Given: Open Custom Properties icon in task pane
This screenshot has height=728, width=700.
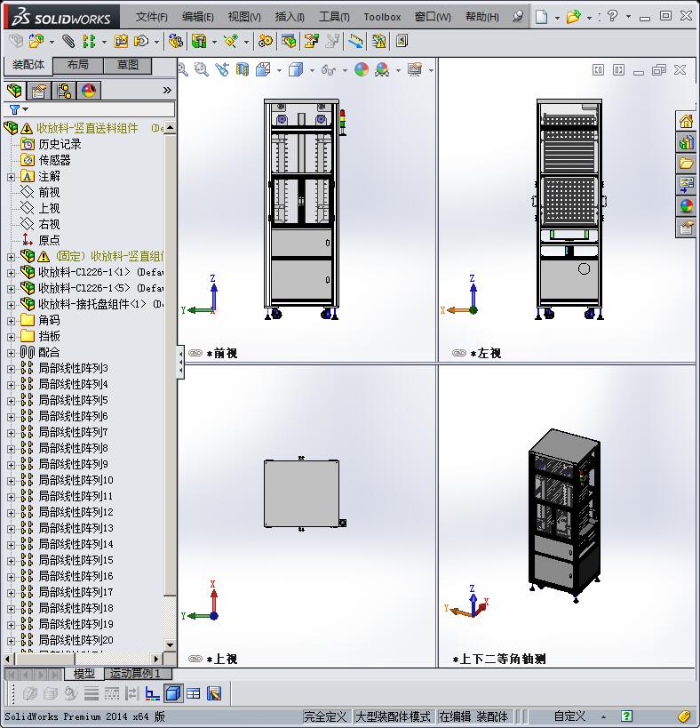Looking at the screenshot, I should (x=686, y=228).
